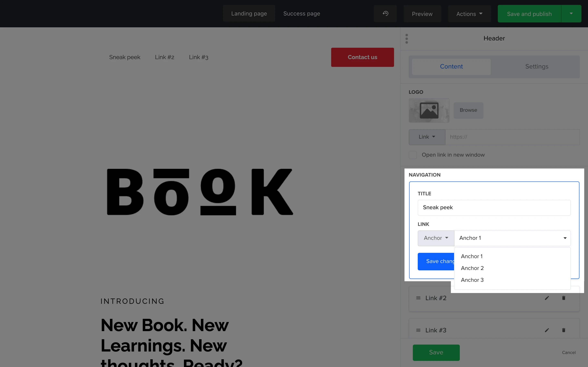
Task: Delete Link #2 with the trash icon
Action: coord(563,298)
